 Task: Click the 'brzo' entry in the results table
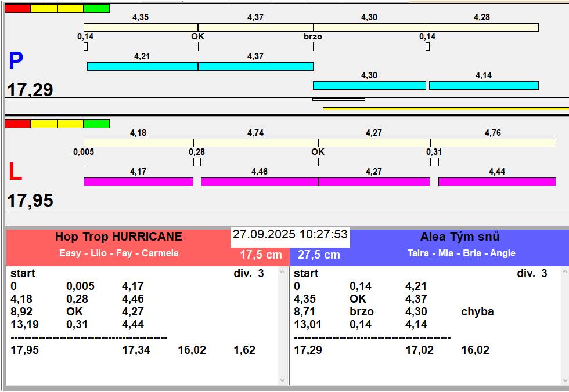pos(361,311)
